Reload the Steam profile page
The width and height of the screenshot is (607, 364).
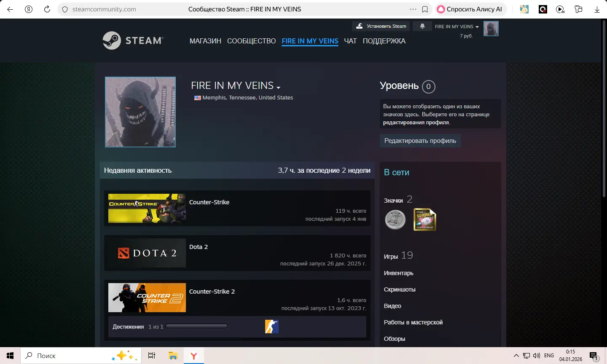coord(47,9)
